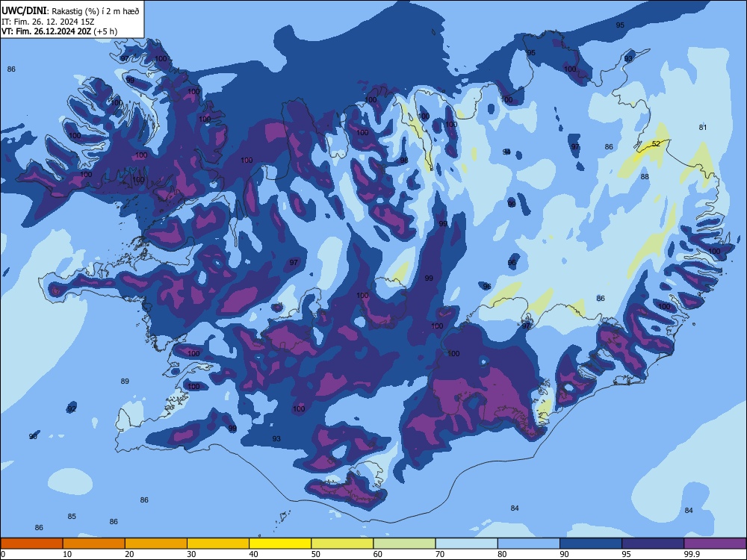The width and height of the screenshot is (747, 560).
Task: Click the legend scale label '20'
Action: [129, 554]
